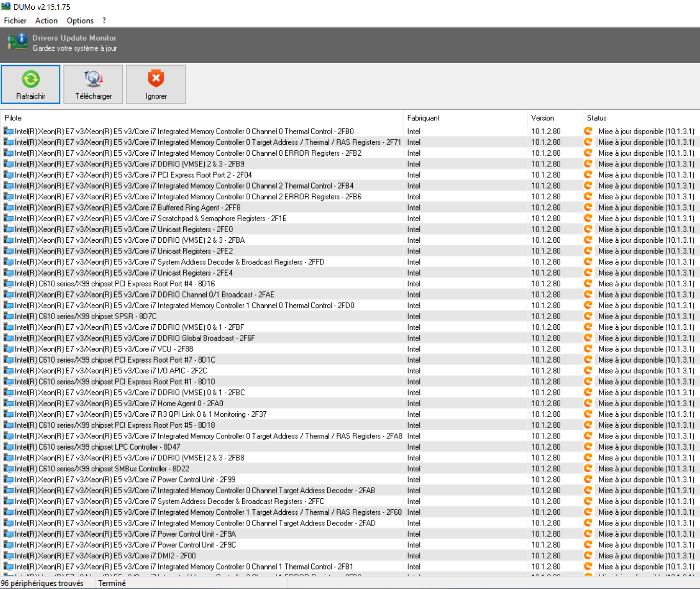700x589 pixels.
Task: Select DDRIO Global Broadcast - 2F6F driver name
Action: coord(135,338)
